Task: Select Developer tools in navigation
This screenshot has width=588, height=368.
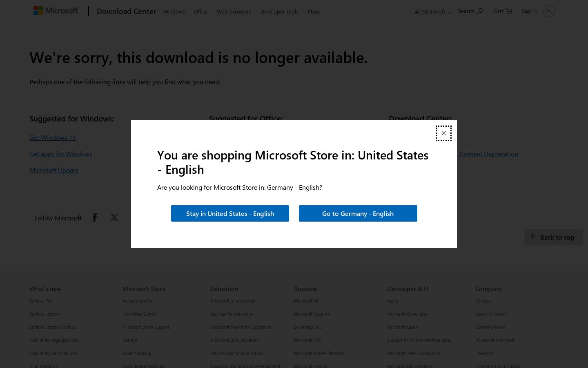Action: click(279, 11)
